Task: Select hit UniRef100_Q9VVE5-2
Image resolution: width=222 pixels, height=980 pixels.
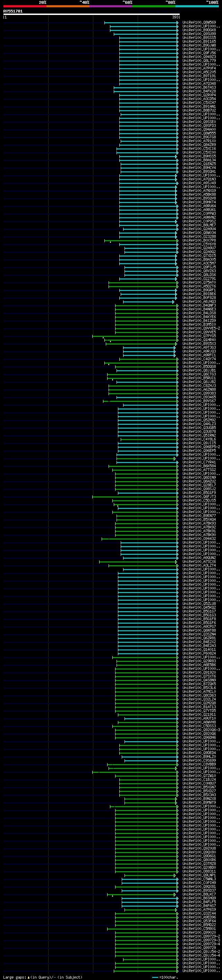Action: pyautogui.click(x=201, y=328)
